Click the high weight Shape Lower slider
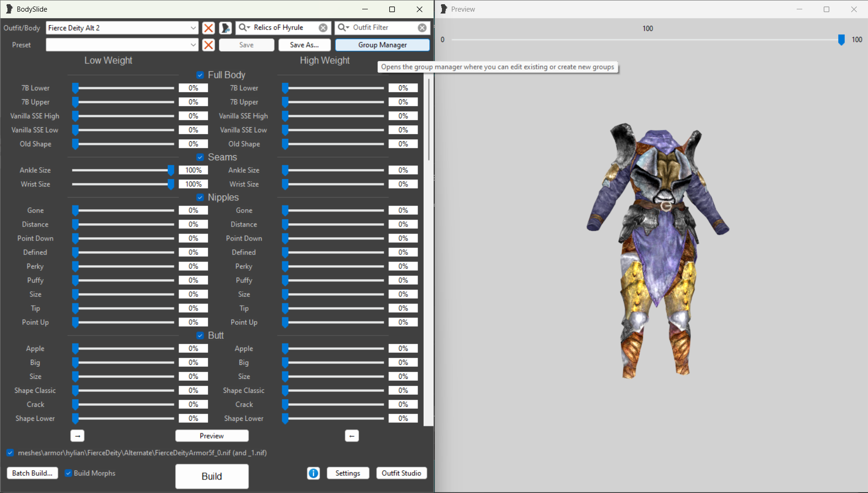Screen dimensions: 868x493 pos(333,418)
